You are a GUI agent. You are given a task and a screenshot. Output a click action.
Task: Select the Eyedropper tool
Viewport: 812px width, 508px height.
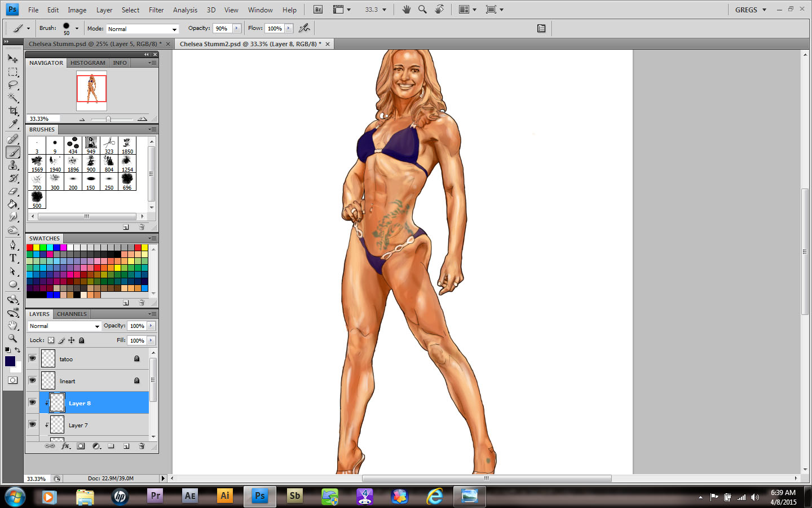pos(13,124)
